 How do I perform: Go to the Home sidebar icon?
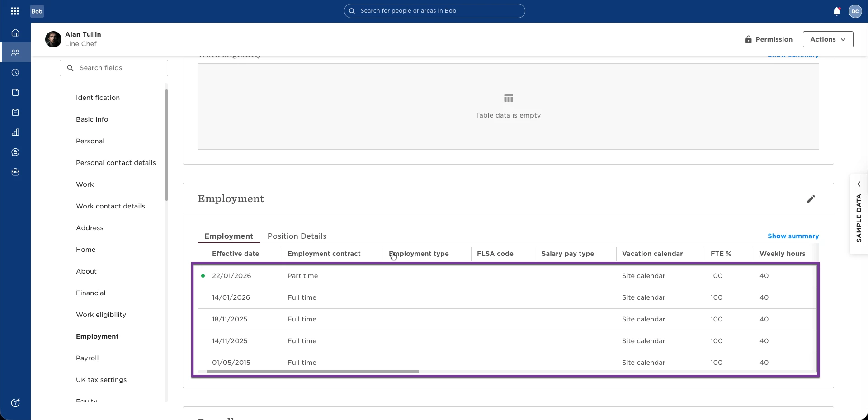(x=15, y=33)
